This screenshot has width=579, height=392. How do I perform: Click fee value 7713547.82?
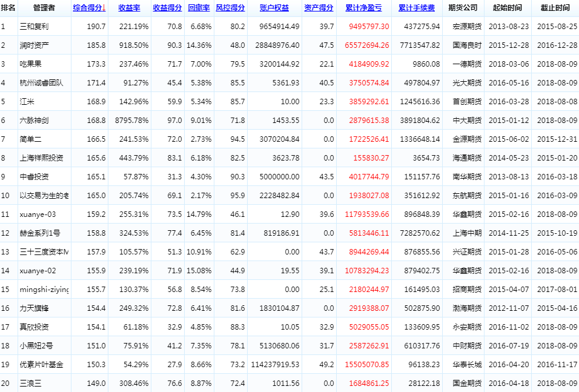point(420,45)
